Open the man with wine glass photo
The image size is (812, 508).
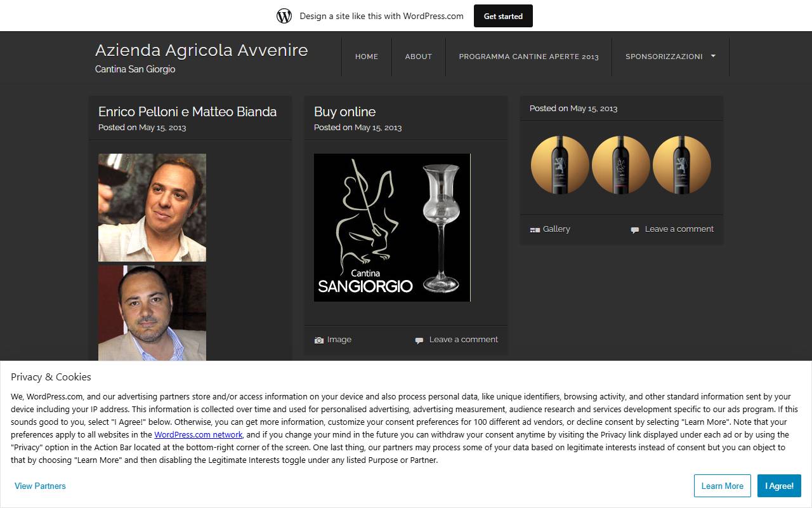point(152,208)
